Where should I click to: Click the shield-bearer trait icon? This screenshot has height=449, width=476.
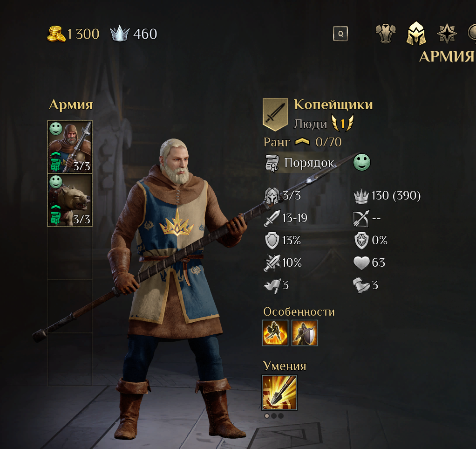tap(305, 333)
